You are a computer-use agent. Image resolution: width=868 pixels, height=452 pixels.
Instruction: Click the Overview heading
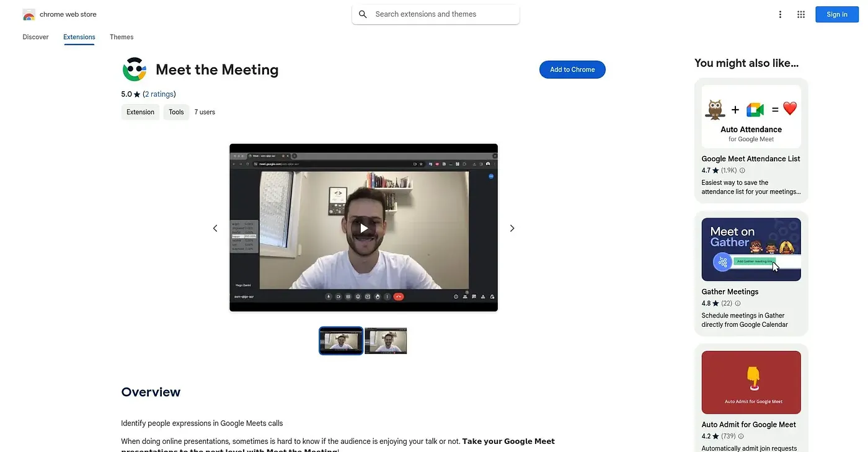[151, 392]
